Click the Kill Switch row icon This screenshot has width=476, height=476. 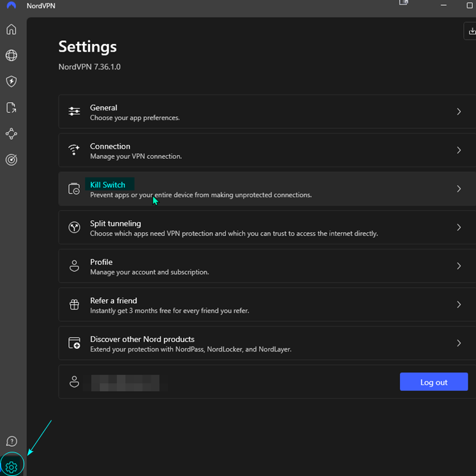[74, 188]
